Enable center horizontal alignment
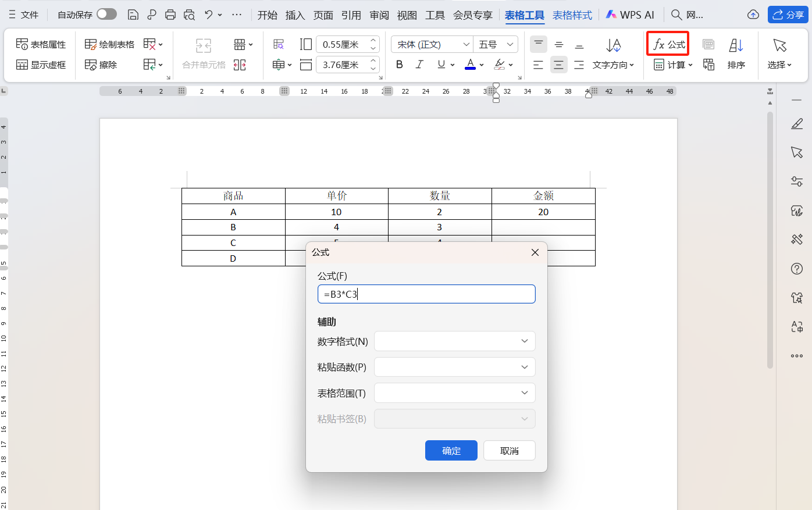 tap(559, 65)
